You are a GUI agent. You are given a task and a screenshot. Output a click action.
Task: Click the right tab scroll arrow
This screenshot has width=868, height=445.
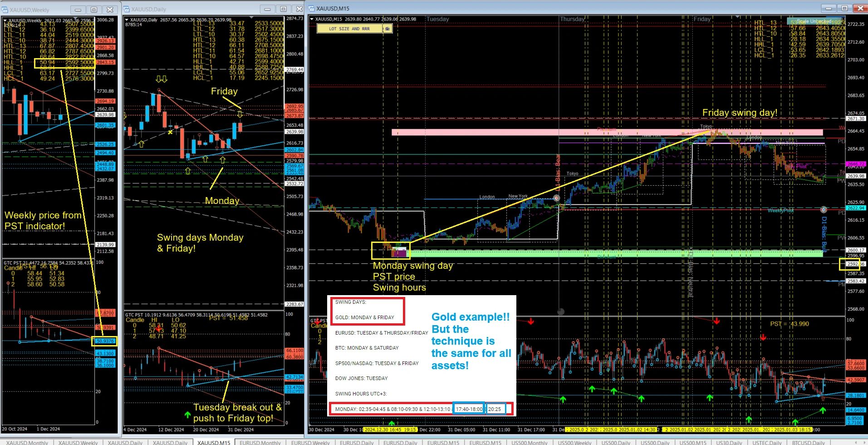click(x=863, y=442)
